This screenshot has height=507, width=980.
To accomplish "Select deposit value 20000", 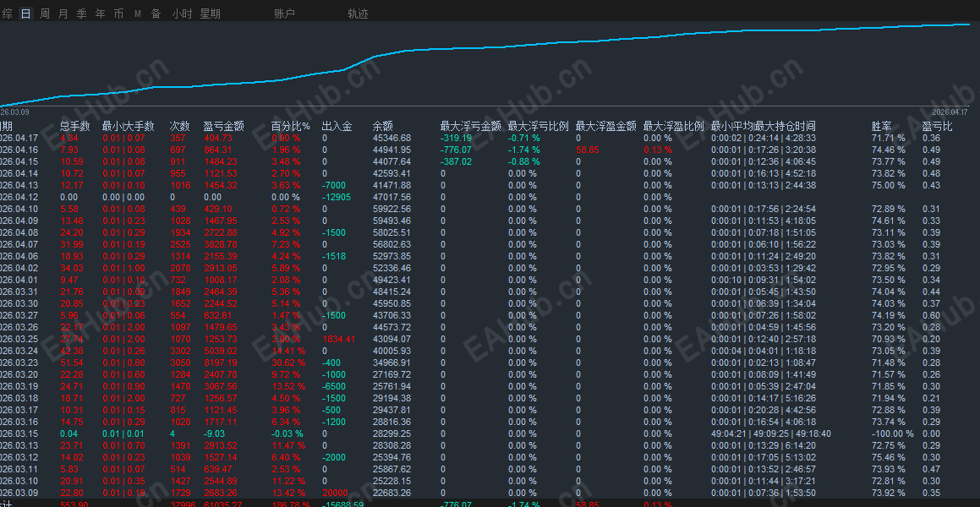I will coord(335,493).
